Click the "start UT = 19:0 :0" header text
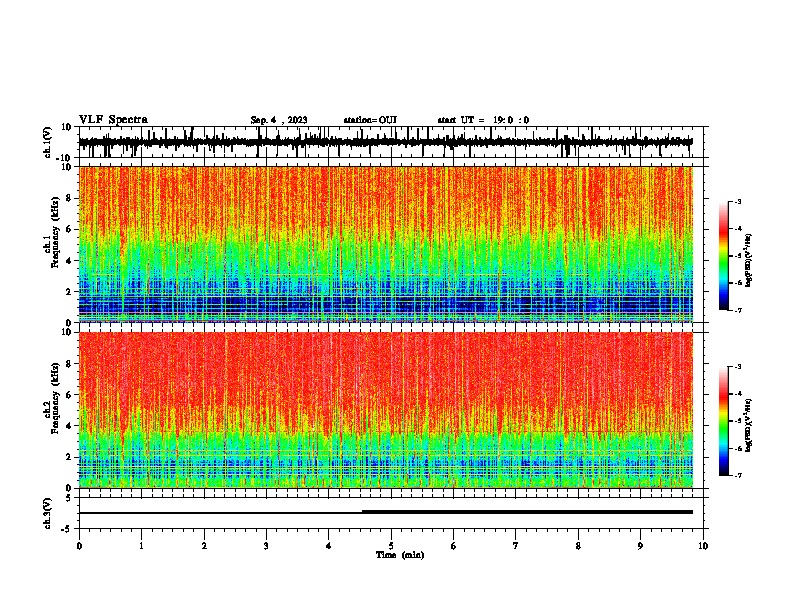792x612 pixels. coord(483,120)
